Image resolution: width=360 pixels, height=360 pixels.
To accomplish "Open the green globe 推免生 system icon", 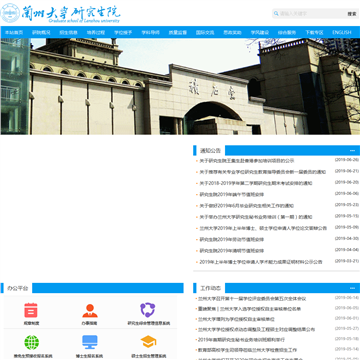I will click(31, 342).
